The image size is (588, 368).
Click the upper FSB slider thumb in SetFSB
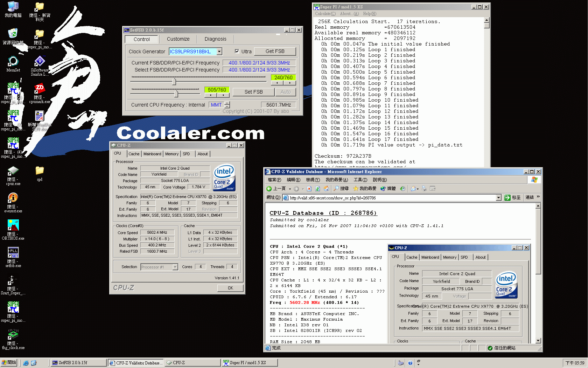(x=174, y=82)
